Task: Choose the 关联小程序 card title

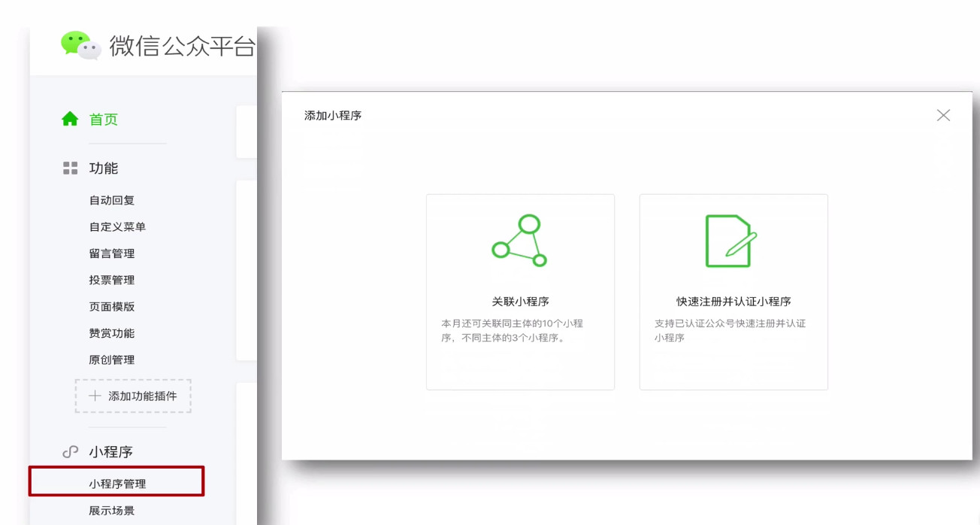Action: pyautogui.click(x=520, y=302)
